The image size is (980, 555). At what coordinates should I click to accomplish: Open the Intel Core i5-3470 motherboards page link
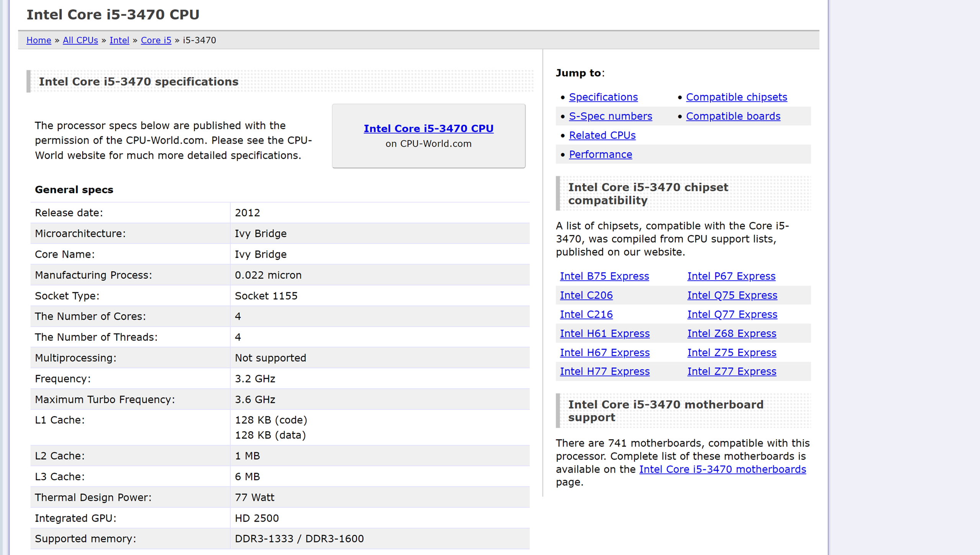click(722, 470)
